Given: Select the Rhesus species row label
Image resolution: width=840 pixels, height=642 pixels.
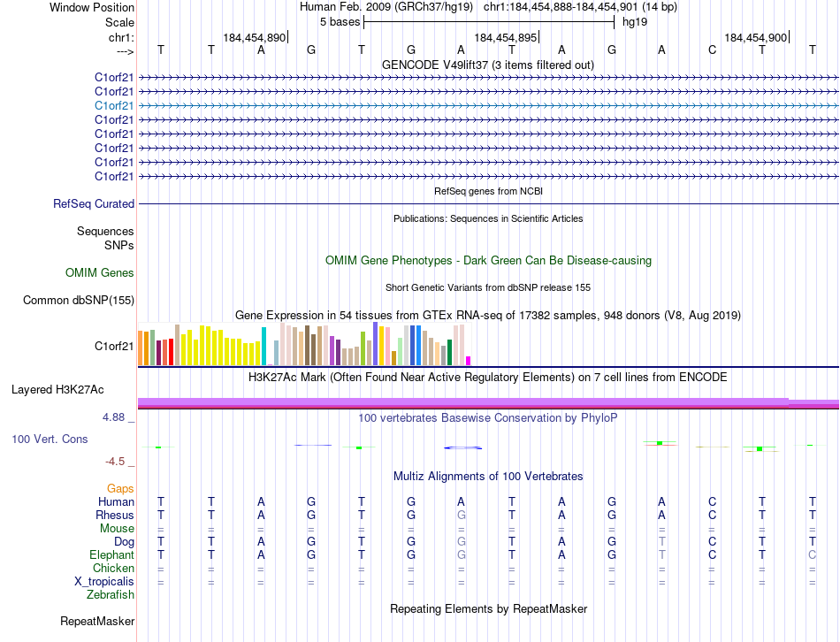Looking at the screenshot, I should click(115, 515).
